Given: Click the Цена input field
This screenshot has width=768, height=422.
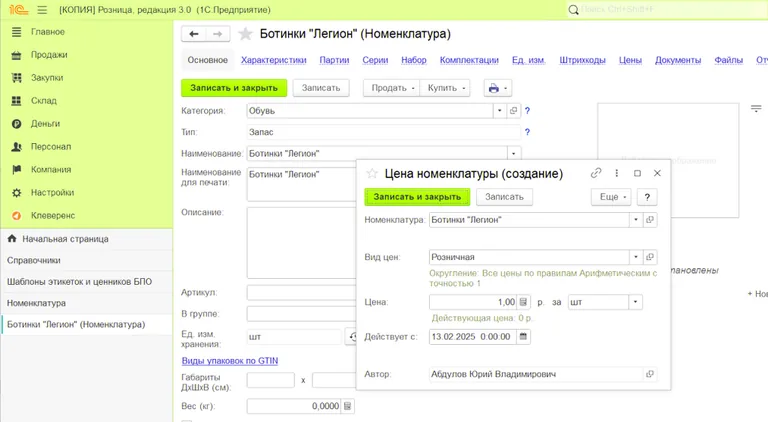Looking at the screenshot, I should (x=473, y=302).
